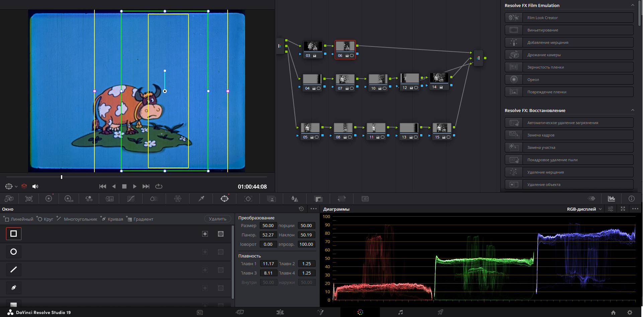The width and height of the screenshot is (644, 317).
Task: Open the HDR color wheels palette
Action: click(x=69, y=199)
